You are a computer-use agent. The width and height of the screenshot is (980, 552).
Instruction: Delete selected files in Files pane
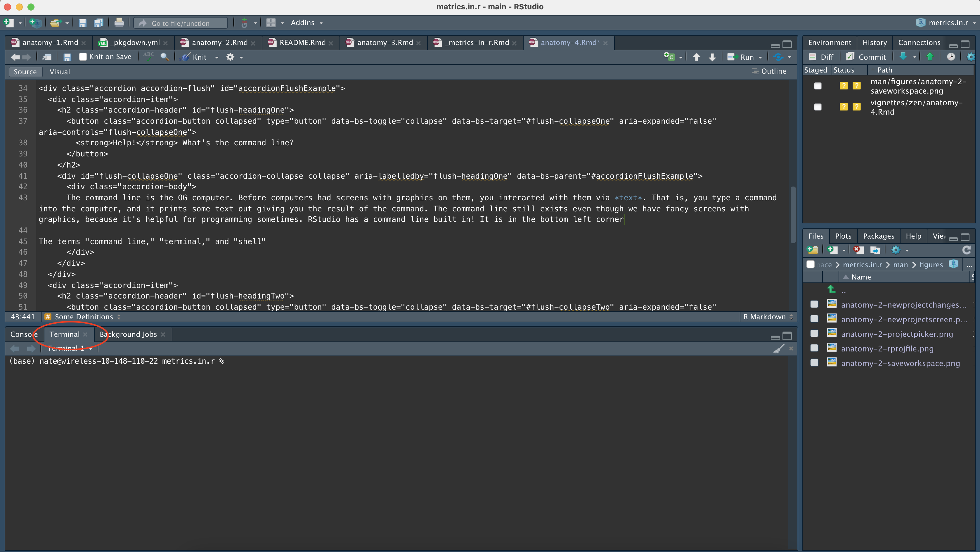pyautogui.click(x=858, y=250)
